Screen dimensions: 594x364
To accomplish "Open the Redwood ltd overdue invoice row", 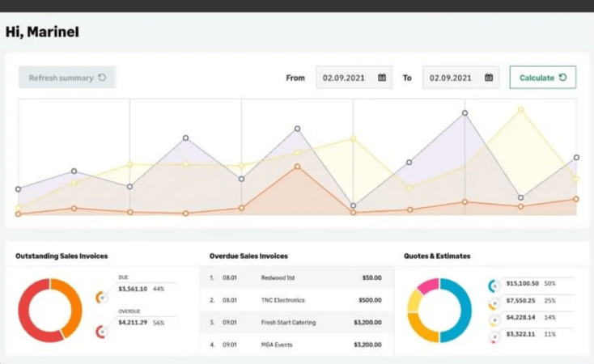I will [296, 277].
